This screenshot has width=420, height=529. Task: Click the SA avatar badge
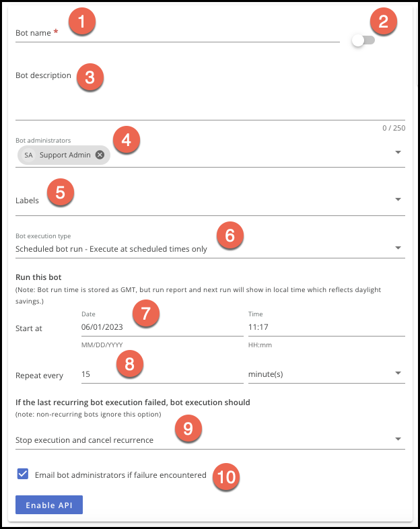point(28,155)
